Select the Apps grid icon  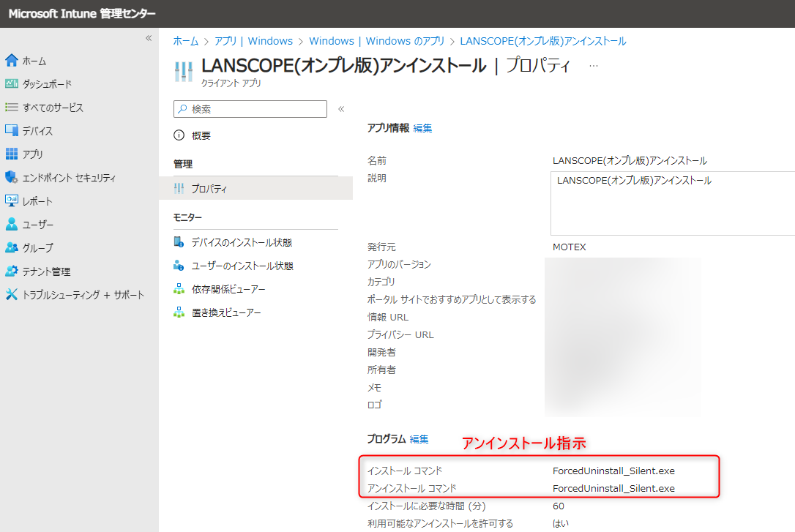click(11, 154)
